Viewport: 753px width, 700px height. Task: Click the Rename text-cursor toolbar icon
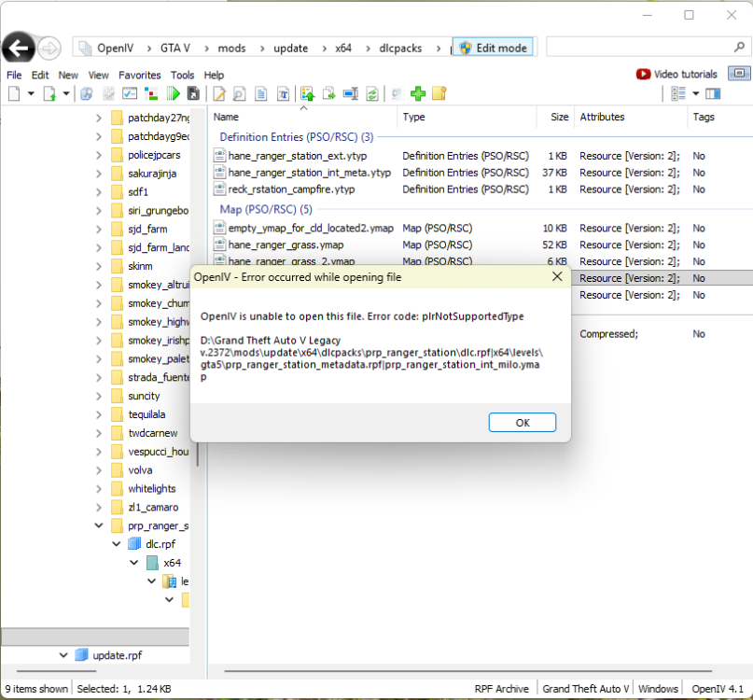[351, 93]
